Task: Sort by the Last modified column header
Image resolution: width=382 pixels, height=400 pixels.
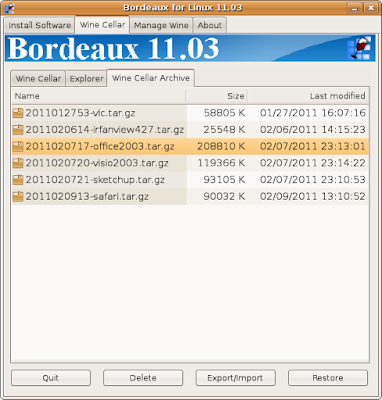Action: click(x=308, y=96)
